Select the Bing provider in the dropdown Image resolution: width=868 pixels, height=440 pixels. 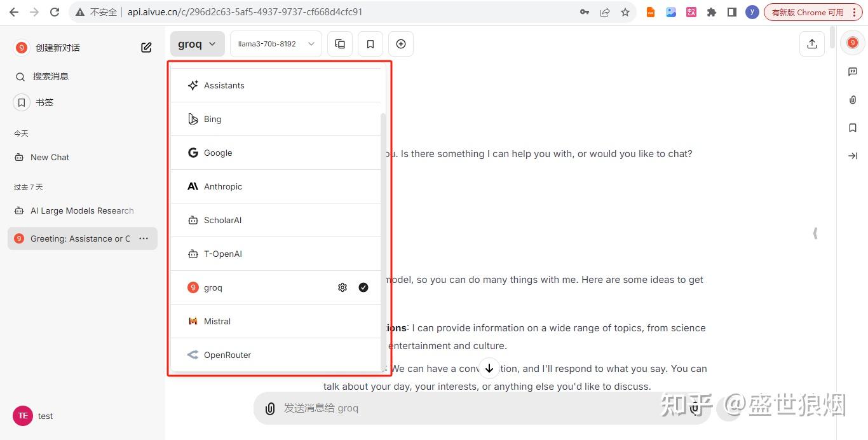212,119
